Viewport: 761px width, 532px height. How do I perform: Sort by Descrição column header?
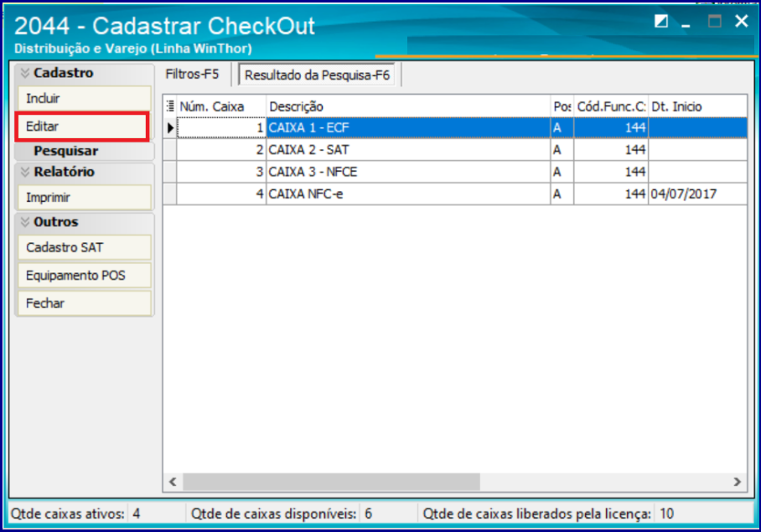click(407, 106)
